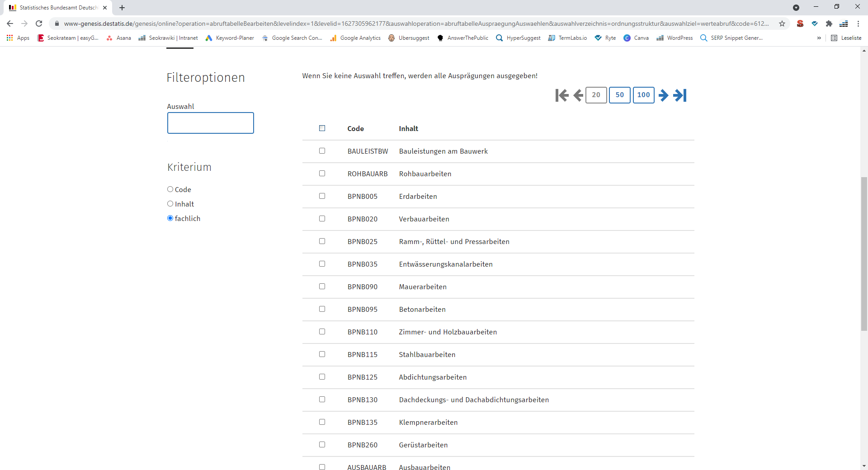
Task: Jump to last page of results
Action: pyautogui.click(x=680, y=95)
